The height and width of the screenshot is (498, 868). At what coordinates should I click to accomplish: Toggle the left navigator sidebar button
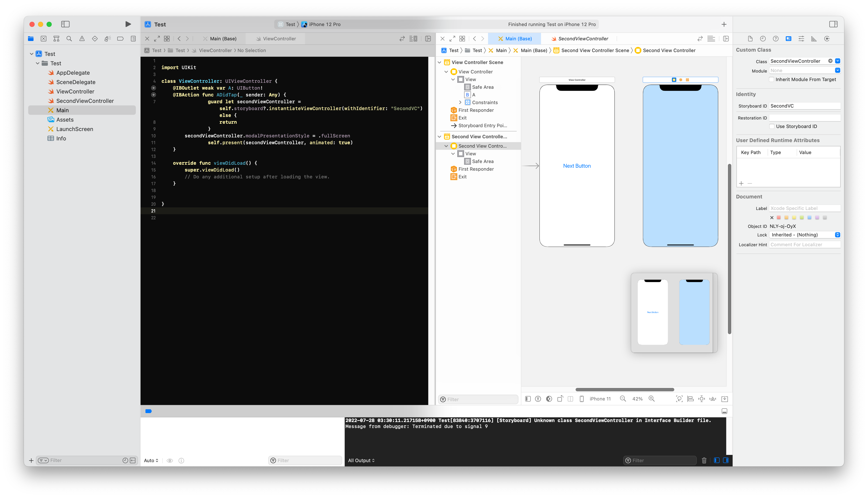point(65,24)
